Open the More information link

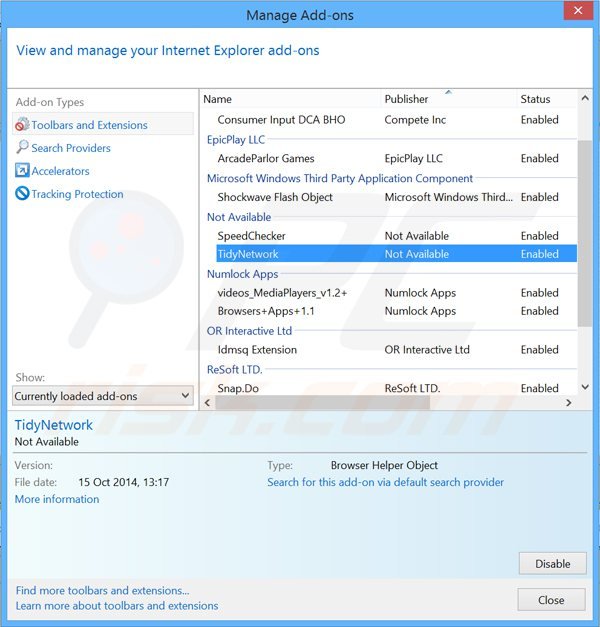(x=57, y=499)
